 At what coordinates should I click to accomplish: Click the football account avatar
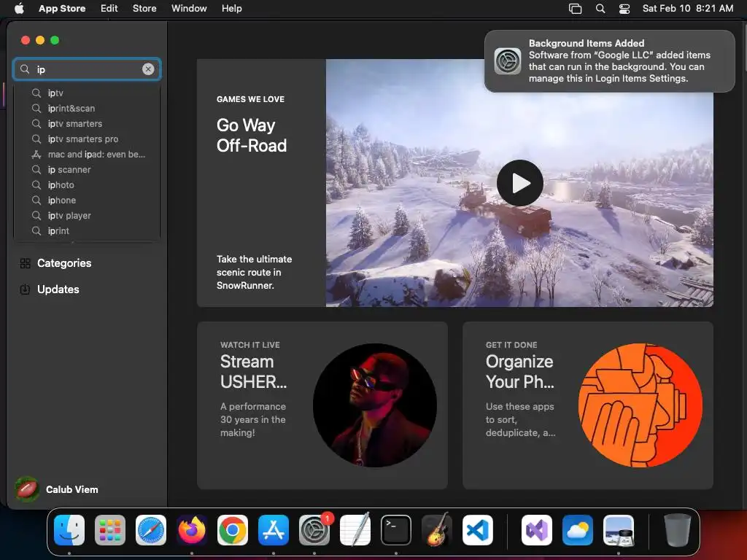[27, 489]
